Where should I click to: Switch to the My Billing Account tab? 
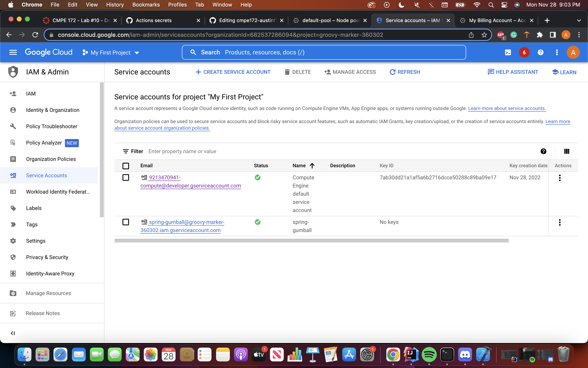click(x=497, y=20)
